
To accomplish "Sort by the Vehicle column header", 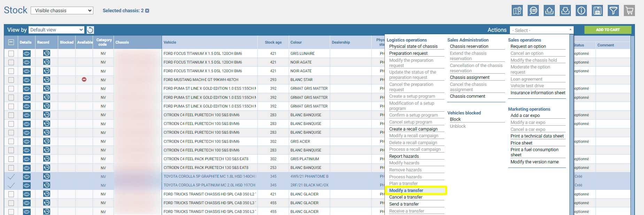I will coord(170,43).
